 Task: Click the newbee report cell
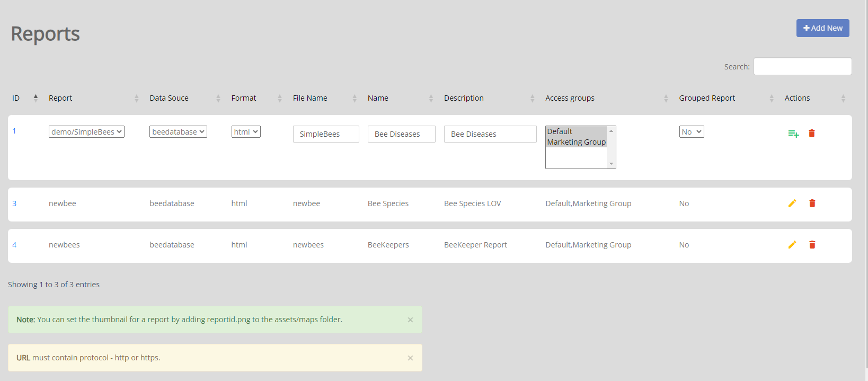[x=63, y=203]
